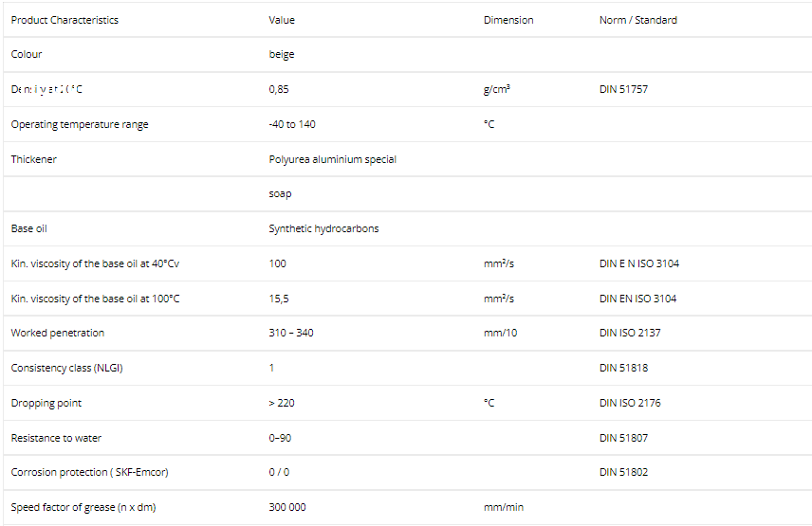Click the Base oil row label

click(x=28, y=228)
